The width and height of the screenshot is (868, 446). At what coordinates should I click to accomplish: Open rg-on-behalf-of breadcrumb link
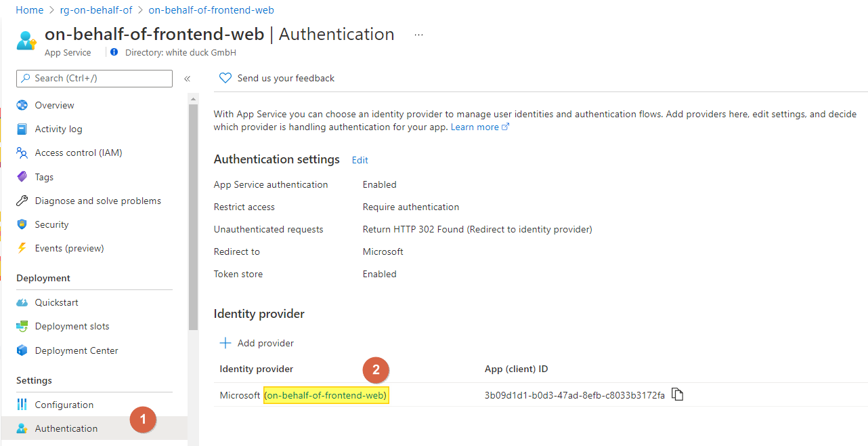point(96,10)
